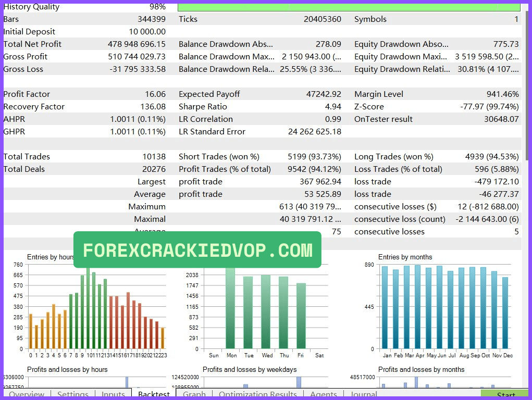Click average loss trade value -46 277.37
This screenshot has width=532, height=400.
pyautogui.click(x=499, y=194)
